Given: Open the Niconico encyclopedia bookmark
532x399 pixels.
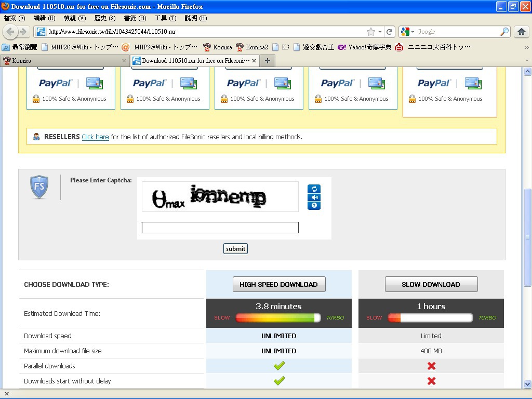Looking at the screenshot, I should click(433, 47).
